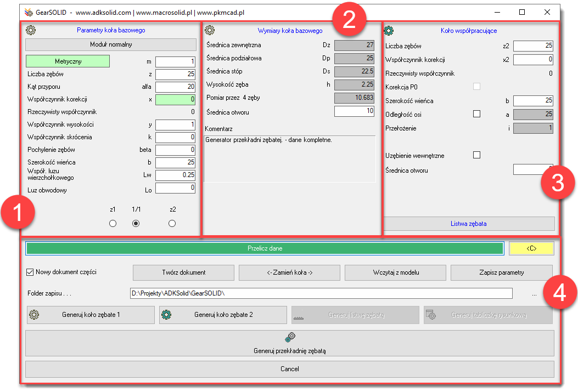Image resolution: width=578 pixels, height=392 pixels.
Task: Open folder browser with the ellipsis button
Action: click(x=535, y=294)
